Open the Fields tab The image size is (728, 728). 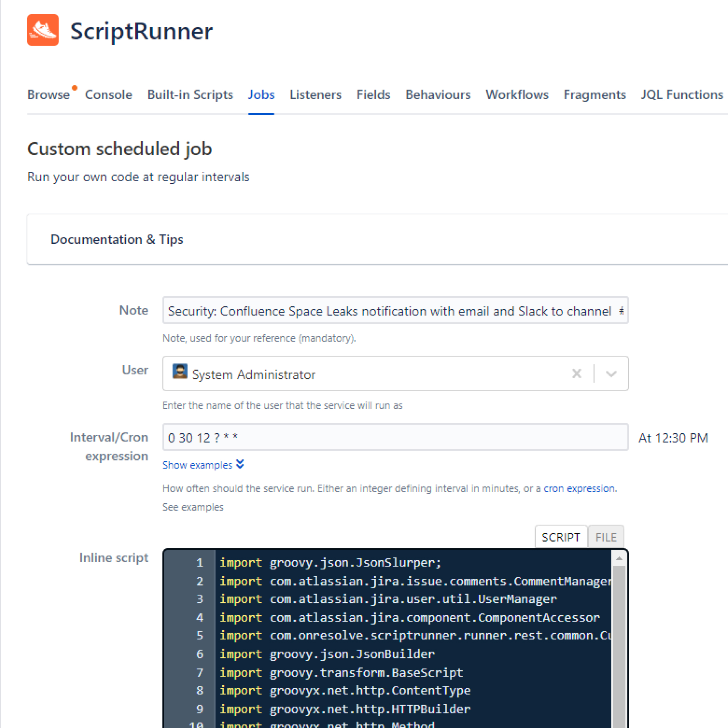click(x=373, y=95)
